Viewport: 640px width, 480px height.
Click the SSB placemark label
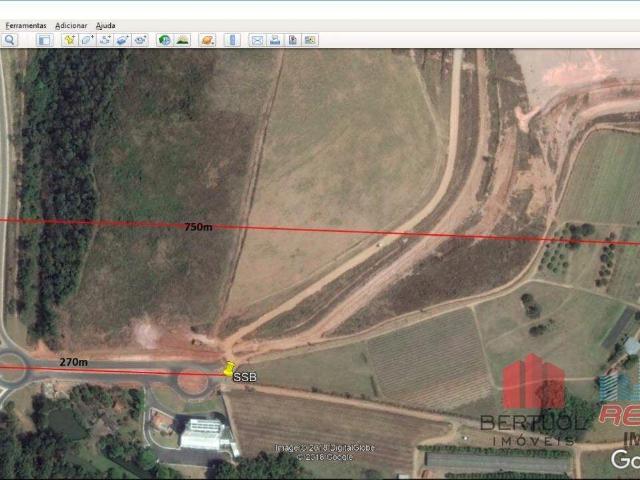click(244, 377)
